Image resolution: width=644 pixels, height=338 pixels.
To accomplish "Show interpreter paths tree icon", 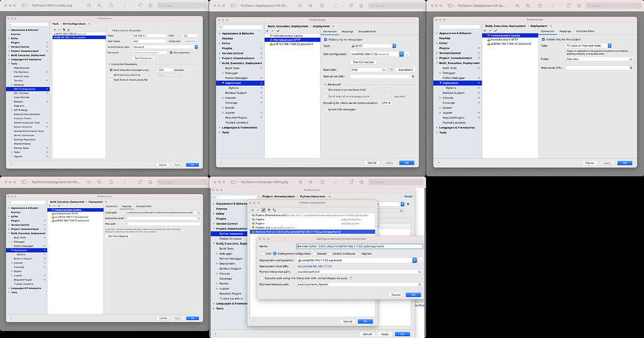I will pos(274,210).
